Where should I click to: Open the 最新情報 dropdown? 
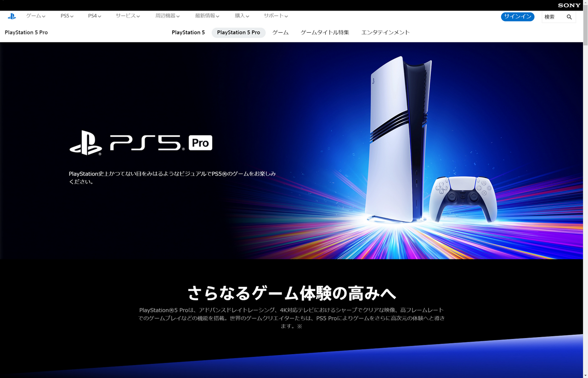coord(207,16)
